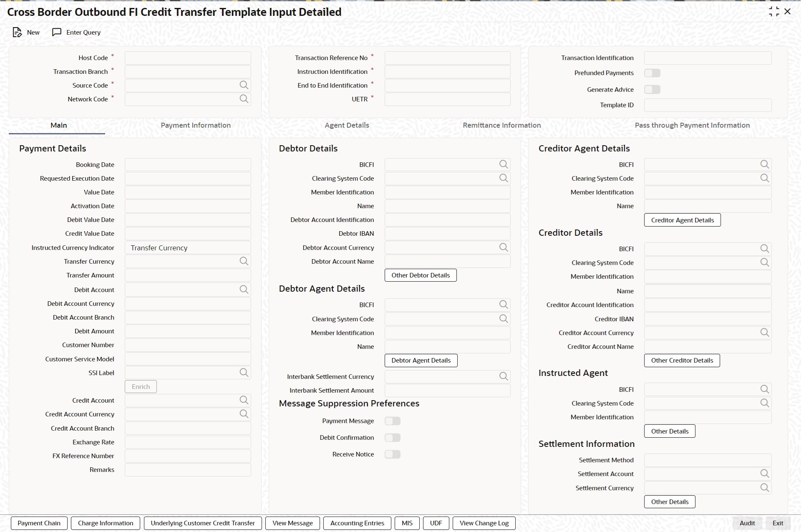Click the Other Debtor Details button
This screenshot has width=801, height=532.
coord(420,275)
